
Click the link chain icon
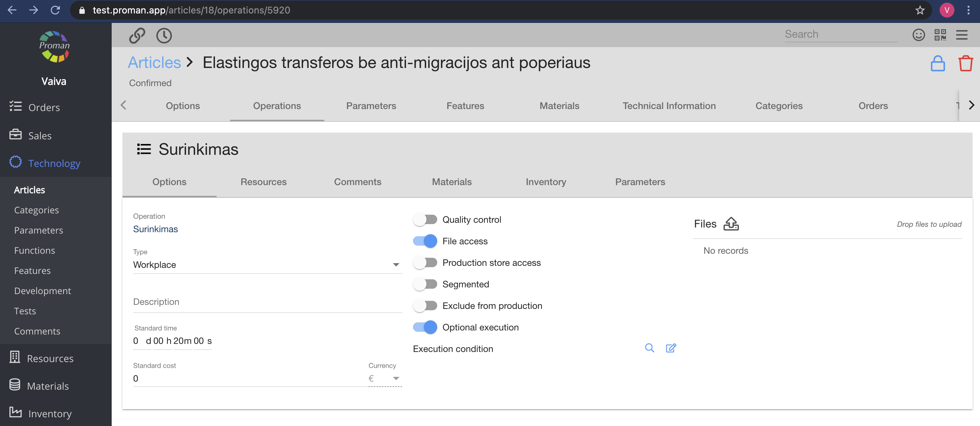click(x=137, y=35)
